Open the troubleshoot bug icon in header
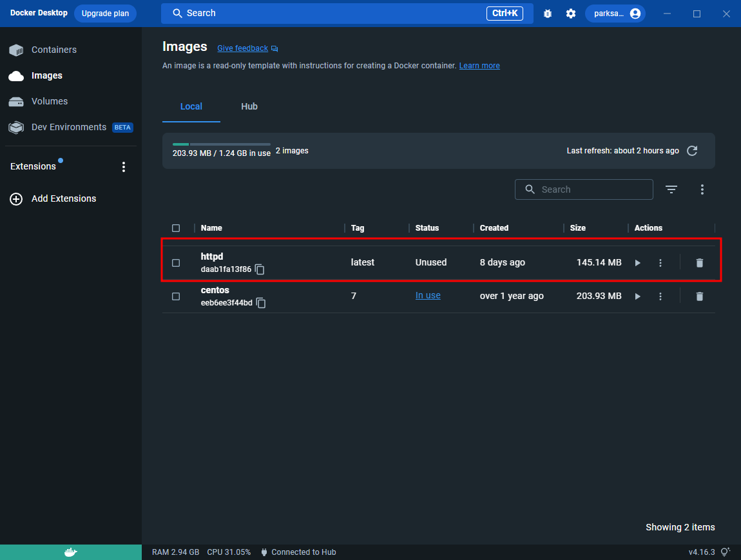 tap(547, 14)
